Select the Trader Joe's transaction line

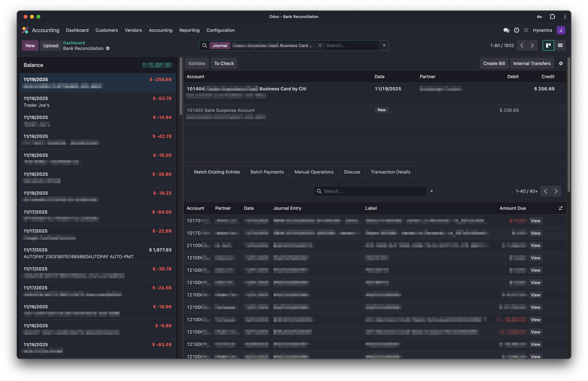[97, 102]
